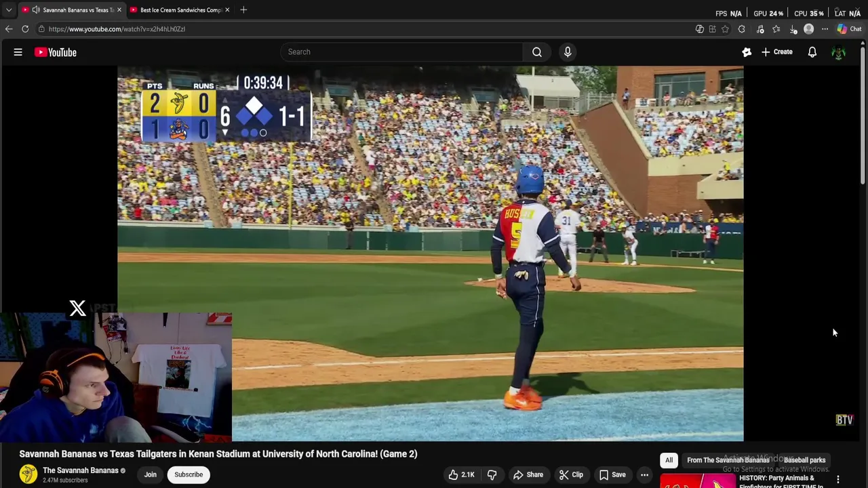
Task: Go to the YouTube home logo
Action: pyautogui.click(x=56, y=52)
